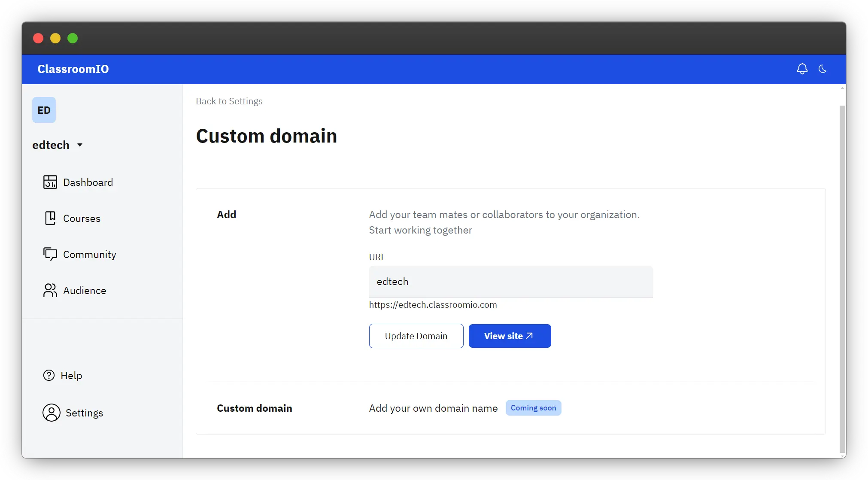
Task: Click the Dashboard sidebar icon
Action: (50, 182)
